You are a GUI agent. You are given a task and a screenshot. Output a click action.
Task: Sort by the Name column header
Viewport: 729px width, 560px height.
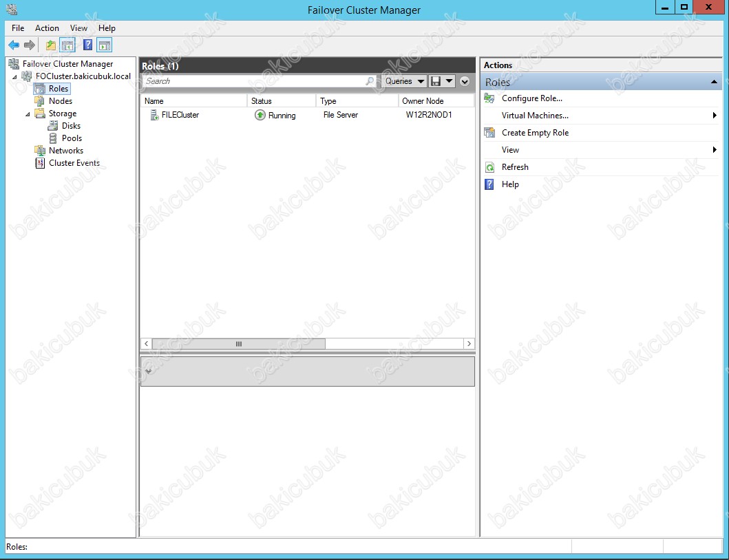pyautogui.click(x=194, y=101)
